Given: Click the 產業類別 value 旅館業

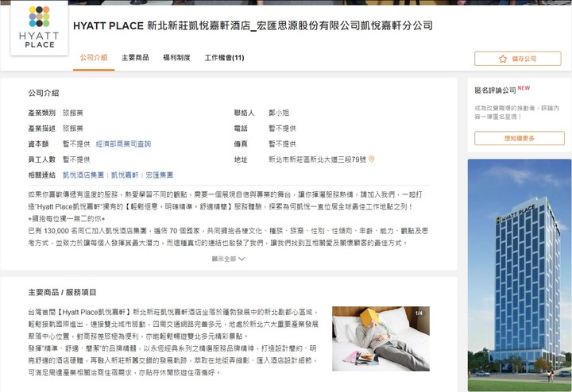Looking at the screenshot, I should click(x=73, y=113).
